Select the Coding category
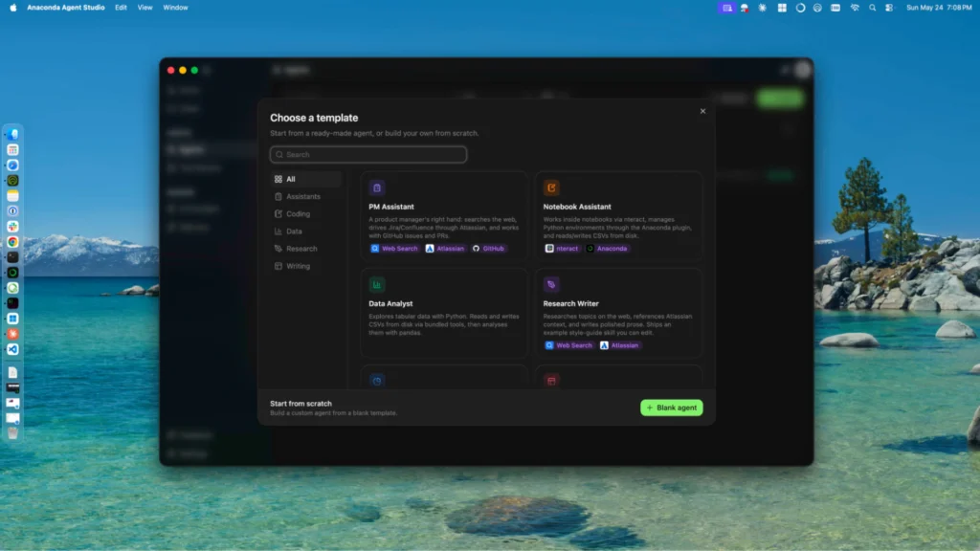This screenshot has width=980, height=551. (306, 213)
